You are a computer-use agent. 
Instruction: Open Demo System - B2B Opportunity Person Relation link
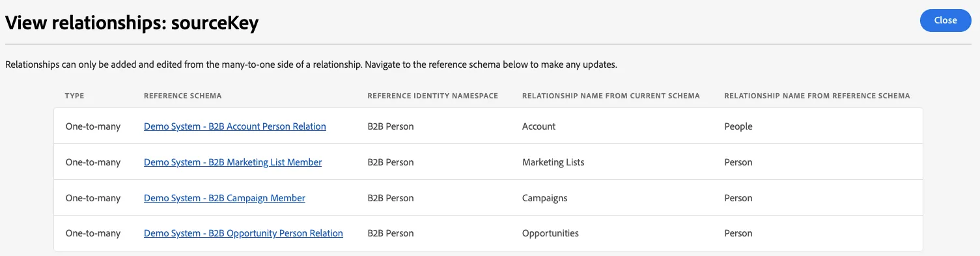point(244,233)
